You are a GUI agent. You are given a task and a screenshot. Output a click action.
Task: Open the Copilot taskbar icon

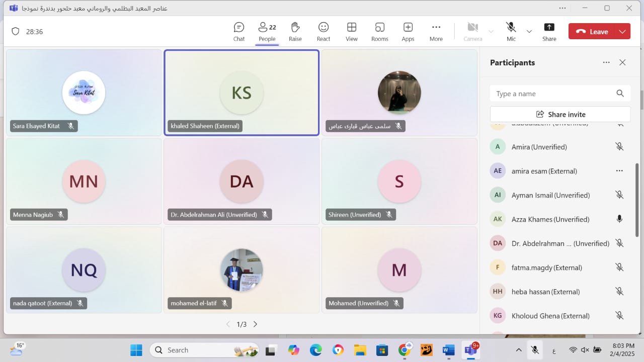(x=293, y=350)
